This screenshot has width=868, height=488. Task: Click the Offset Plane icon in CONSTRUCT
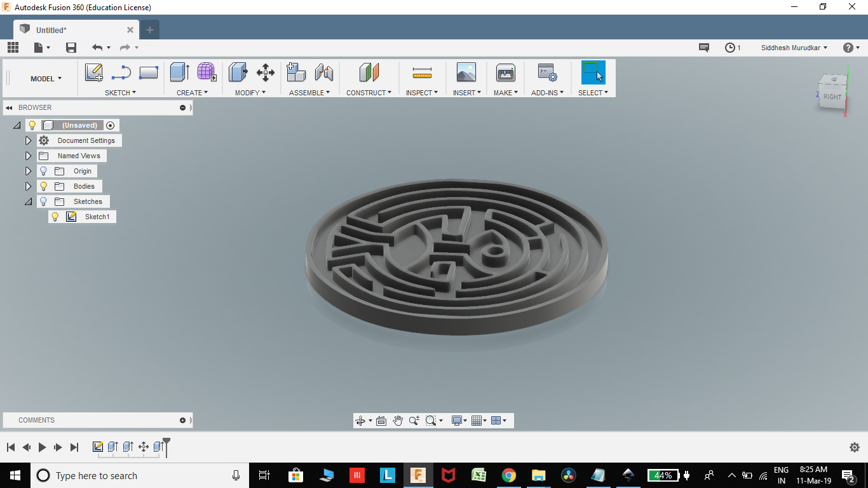369,72
